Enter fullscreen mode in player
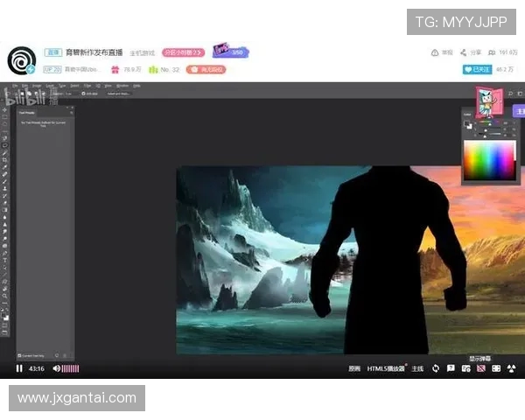Viewport: 525px width, 420px height. (x=512, y=368)
